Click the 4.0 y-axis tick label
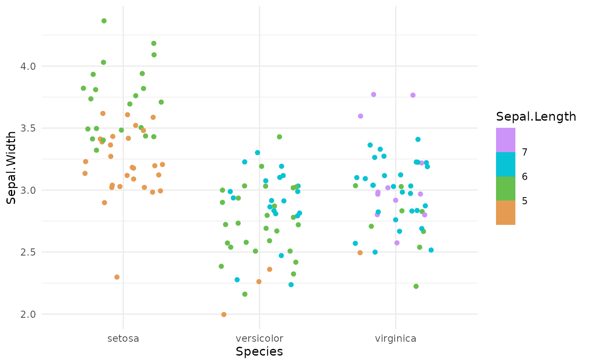The width and height of the screenshot is (589, 364). 29,66
